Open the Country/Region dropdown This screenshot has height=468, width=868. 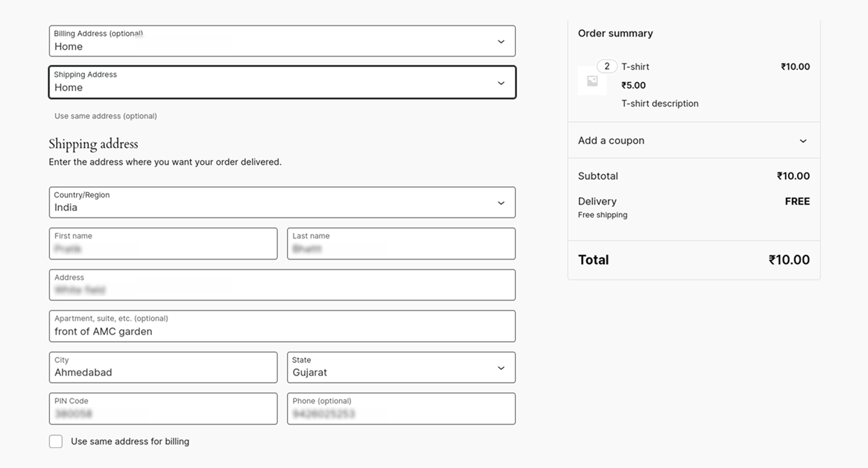282,202
